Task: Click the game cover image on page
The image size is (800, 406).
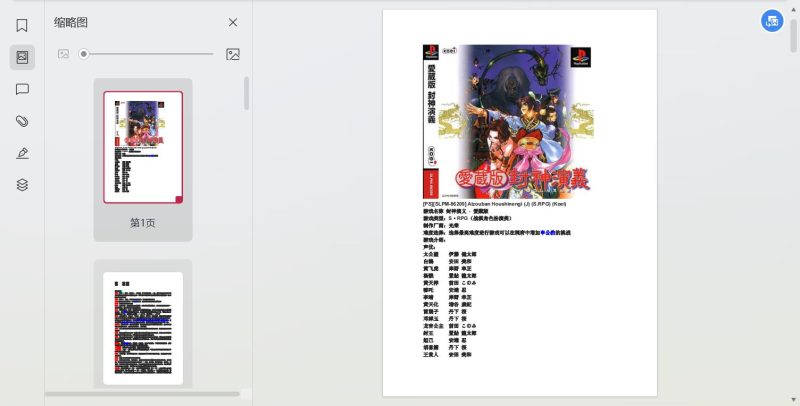Action: coord(507,121)
